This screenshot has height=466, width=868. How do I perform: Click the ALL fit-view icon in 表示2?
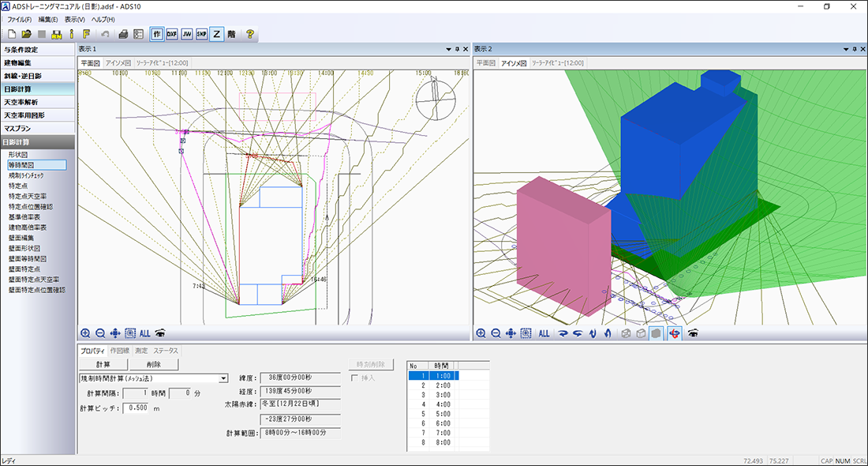tap(544, 333)
